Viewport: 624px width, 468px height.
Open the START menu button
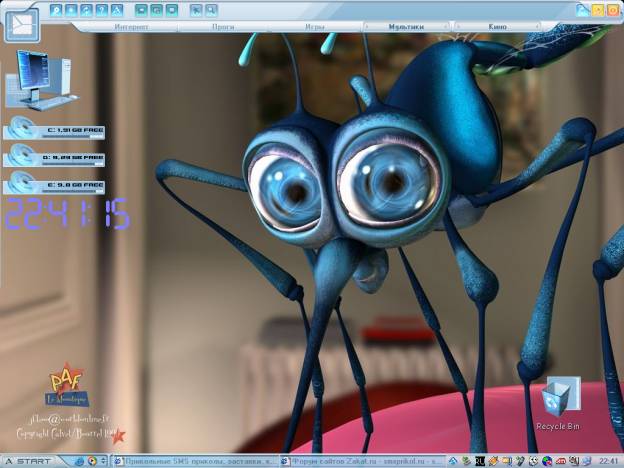coord(29,461)
